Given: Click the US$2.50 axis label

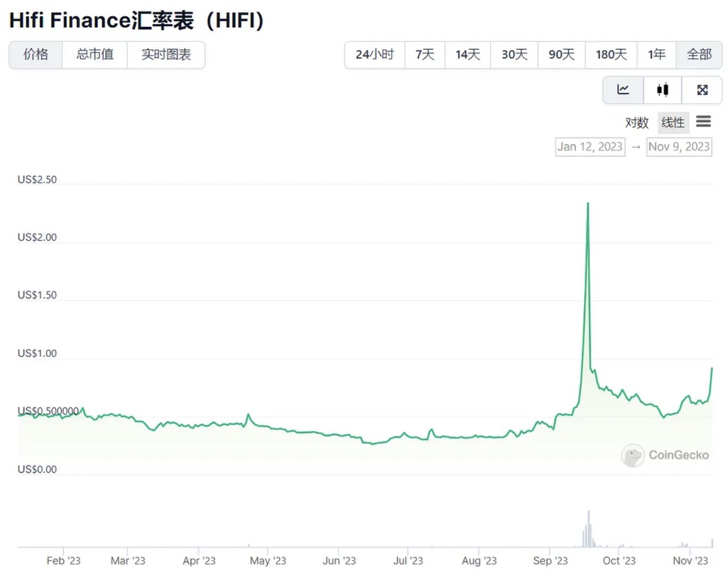Looking at the screenshot, I should [x=37, y=180].
